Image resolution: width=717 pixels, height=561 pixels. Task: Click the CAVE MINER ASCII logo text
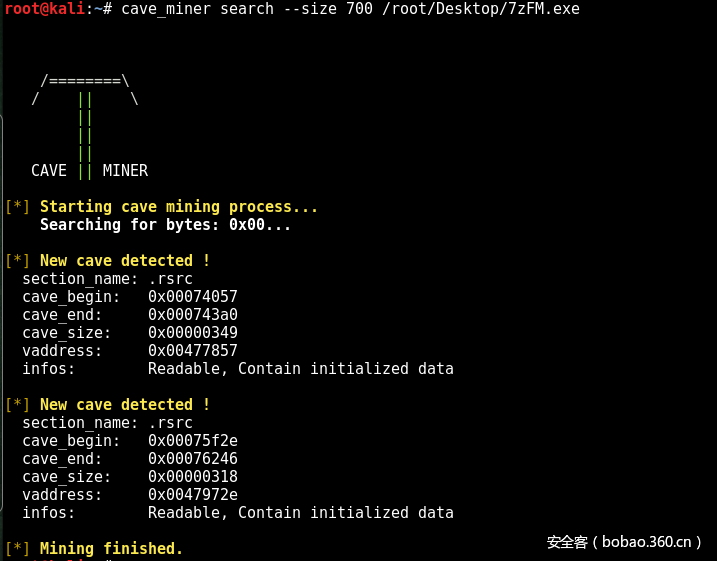[x=89, y=170]
